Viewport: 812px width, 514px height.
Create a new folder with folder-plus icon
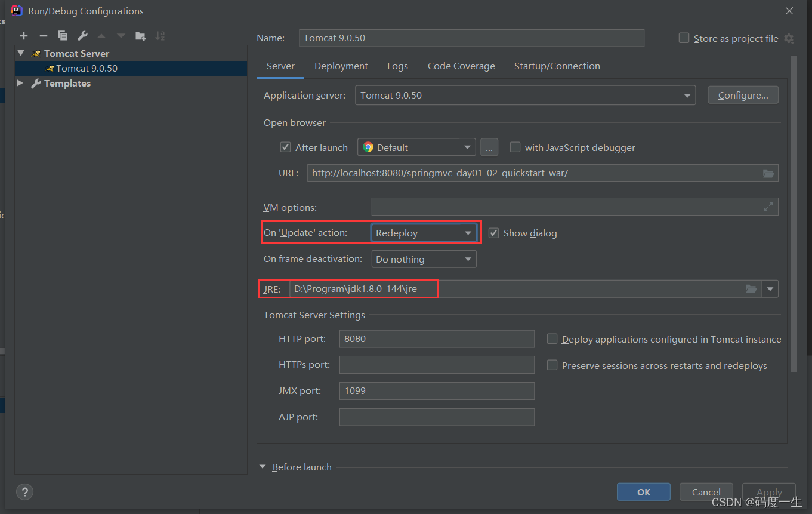(141, 36)
